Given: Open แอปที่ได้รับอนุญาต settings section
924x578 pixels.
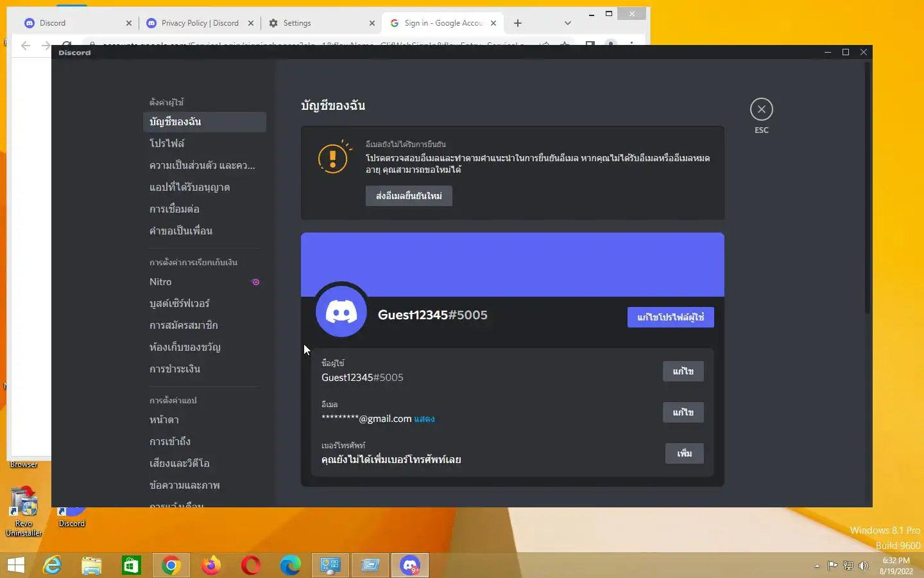Looking at the screenshot, I should (x=205, y=188).
